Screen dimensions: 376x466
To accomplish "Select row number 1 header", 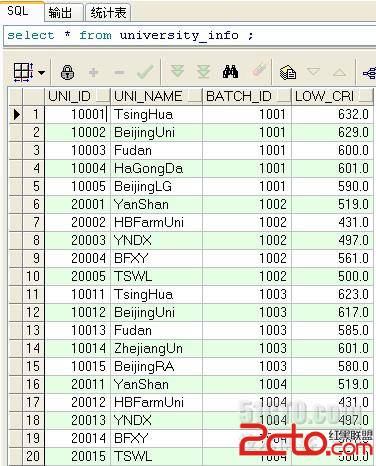I will point(33,114).
